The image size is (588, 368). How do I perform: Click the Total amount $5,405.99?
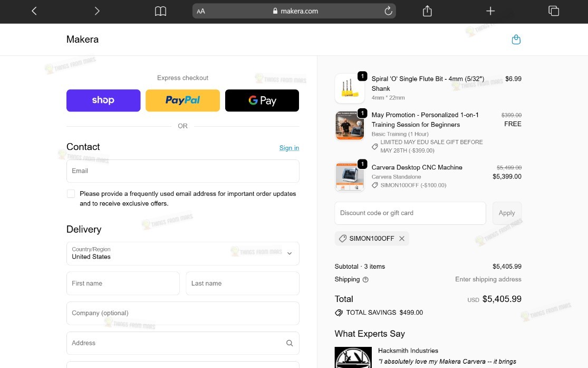502,299
